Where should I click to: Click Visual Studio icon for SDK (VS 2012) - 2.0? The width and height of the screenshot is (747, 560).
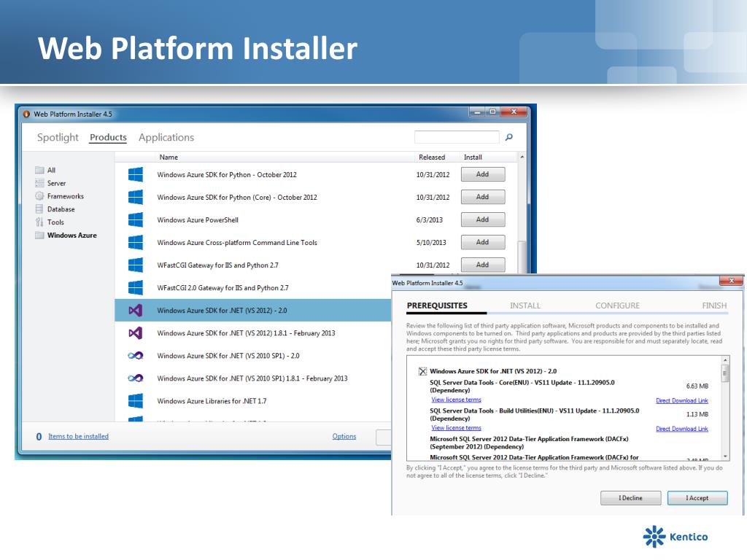point(136,311)
